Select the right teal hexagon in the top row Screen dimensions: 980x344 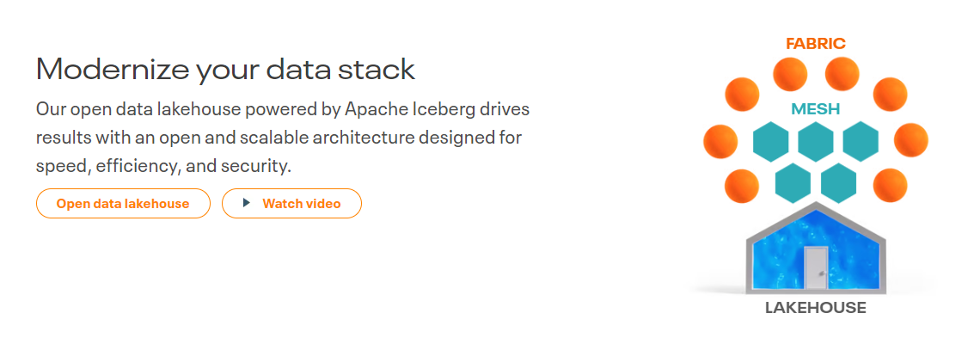point(861,142)
